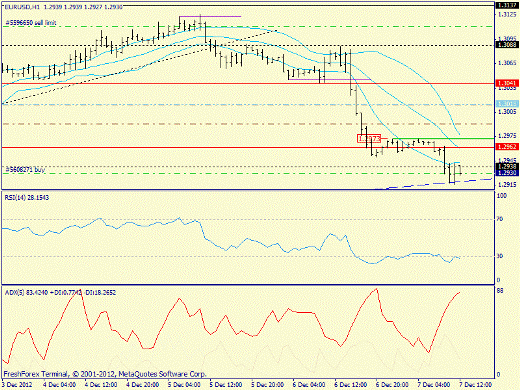Click the '3 Dec 2012' time axis label
Screen dimensions: 520x390
[17, 385]
